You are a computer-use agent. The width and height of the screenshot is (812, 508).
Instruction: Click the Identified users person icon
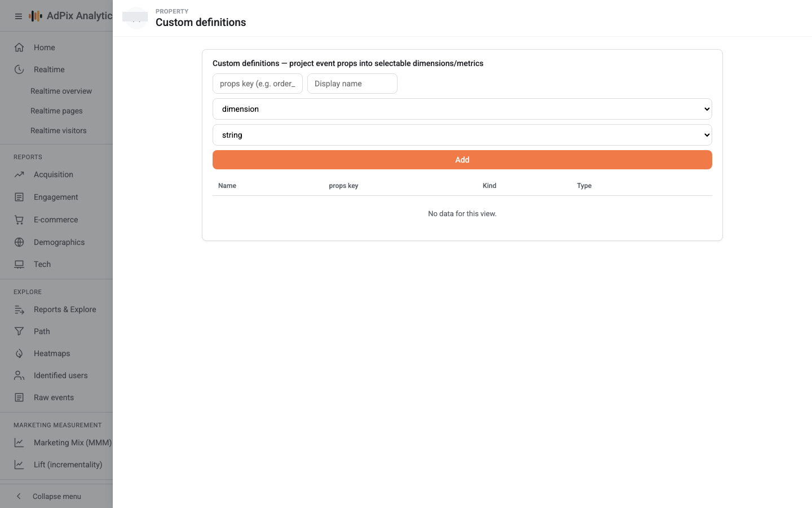[19, 375]
